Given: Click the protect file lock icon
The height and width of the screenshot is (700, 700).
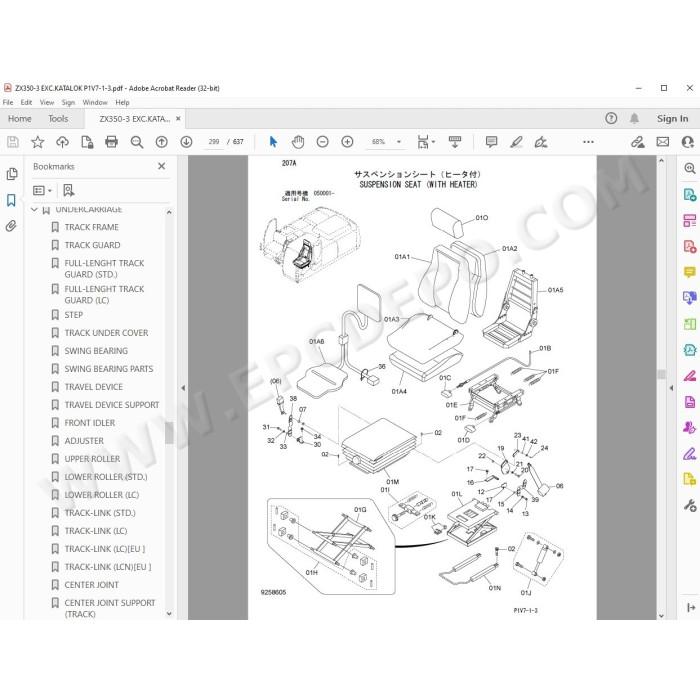Looking at the screenshot, I should [x=87, y=142].
